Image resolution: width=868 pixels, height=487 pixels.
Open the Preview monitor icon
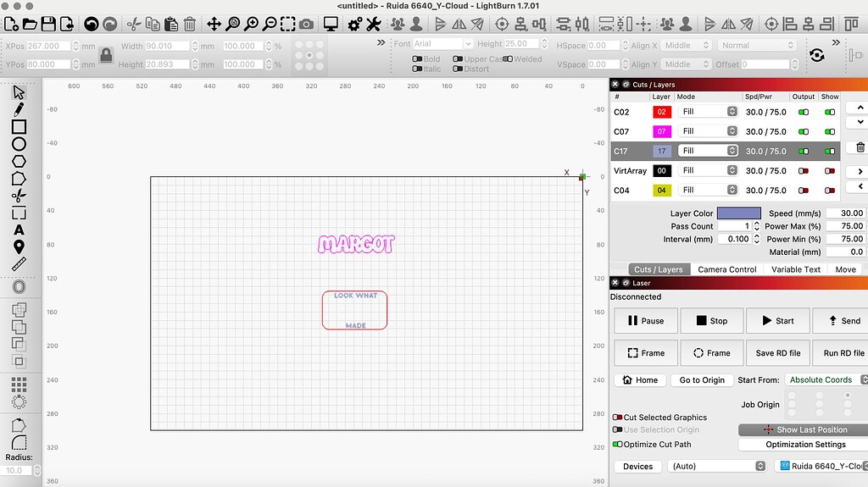[331, 24]
